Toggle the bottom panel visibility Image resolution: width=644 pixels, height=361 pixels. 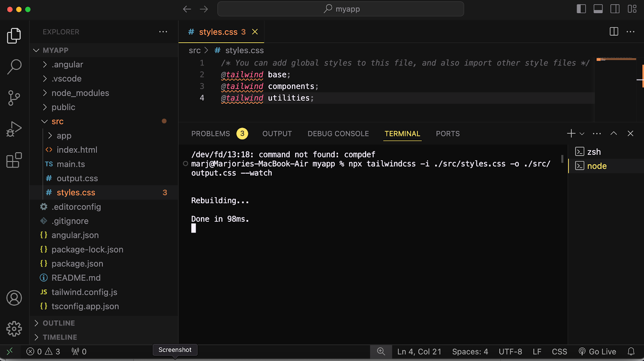[598, 9]
